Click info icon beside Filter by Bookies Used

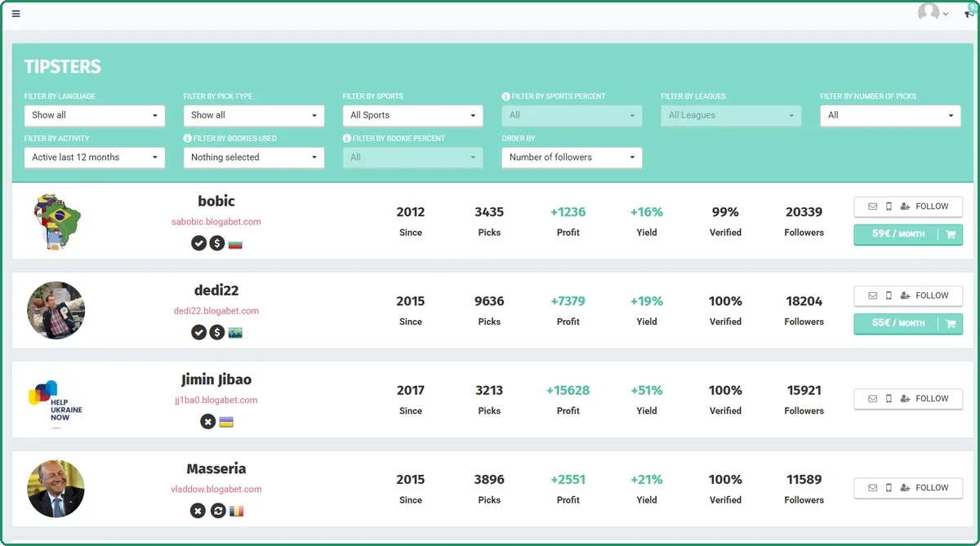187,139
